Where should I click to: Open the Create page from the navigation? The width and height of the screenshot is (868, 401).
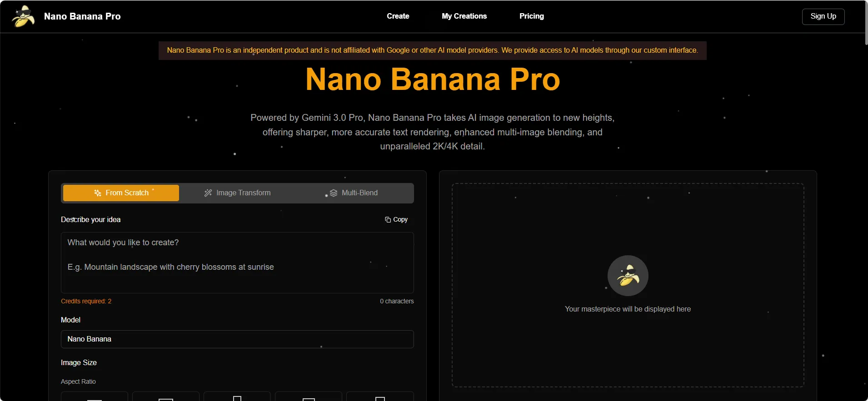click(x=398, y=16)
